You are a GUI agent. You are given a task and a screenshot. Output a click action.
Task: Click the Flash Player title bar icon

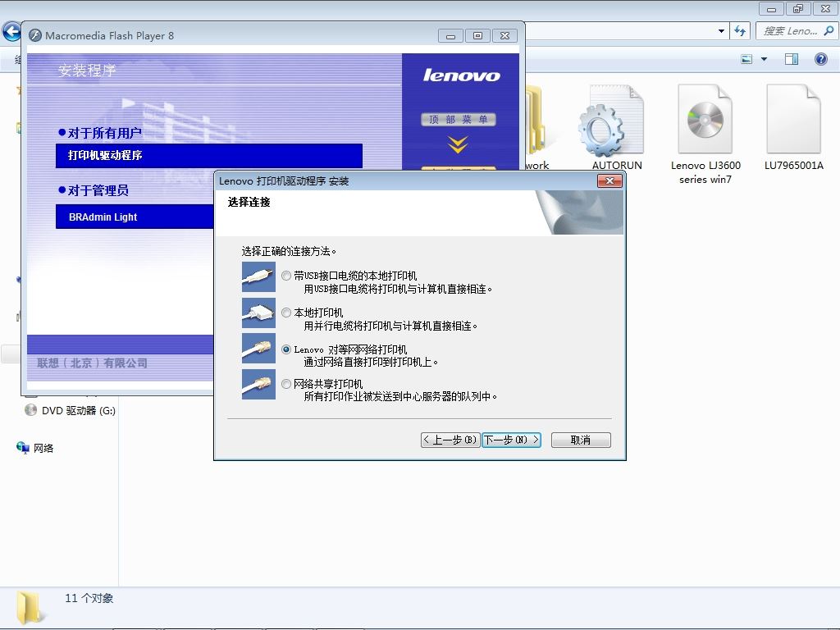pyautogui.click(x=35, y=35)
